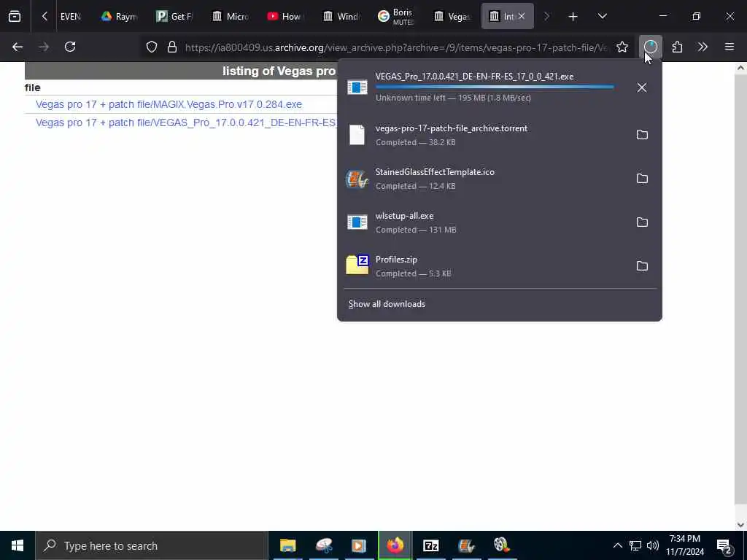Switch to the Wind archive tab

(341, 17)
